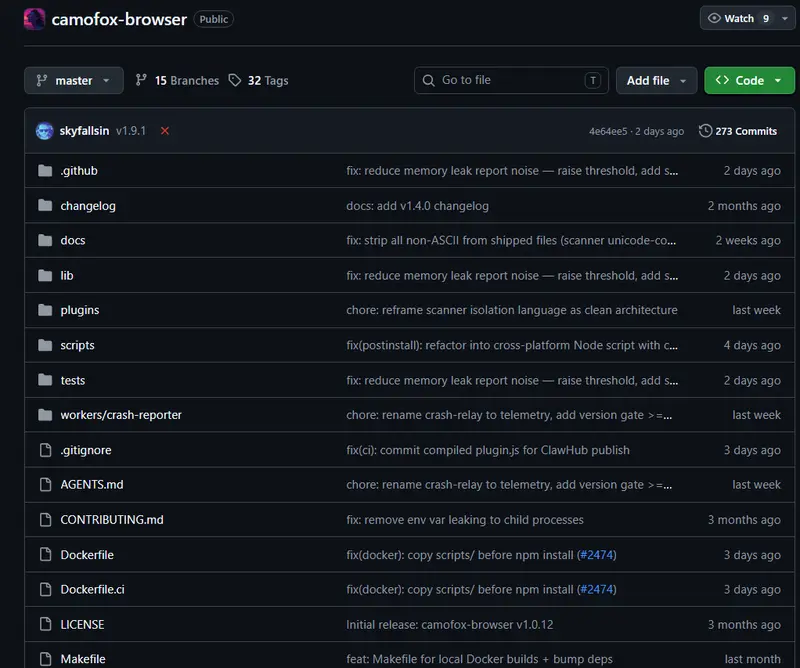Click the tests folder icon
The height and width of the screenshot is (668, 800).
(45, 380)
